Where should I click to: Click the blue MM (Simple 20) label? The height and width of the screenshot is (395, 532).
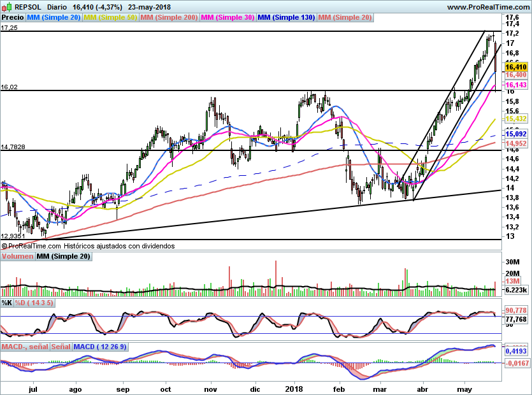coord(54,17)
